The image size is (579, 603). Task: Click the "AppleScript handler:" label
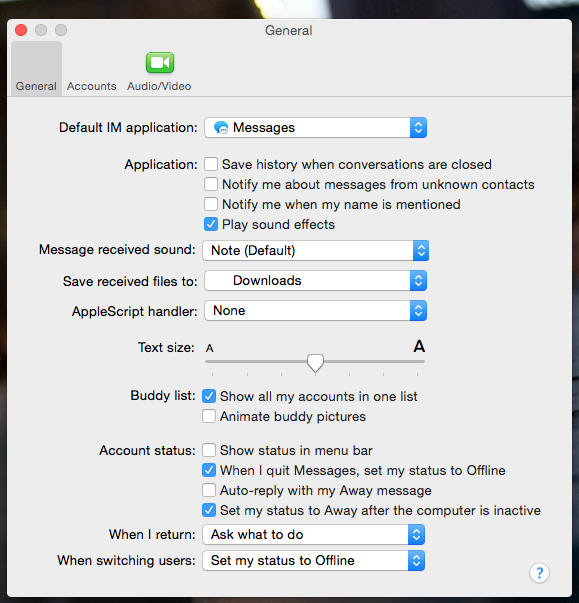[135, 311]
